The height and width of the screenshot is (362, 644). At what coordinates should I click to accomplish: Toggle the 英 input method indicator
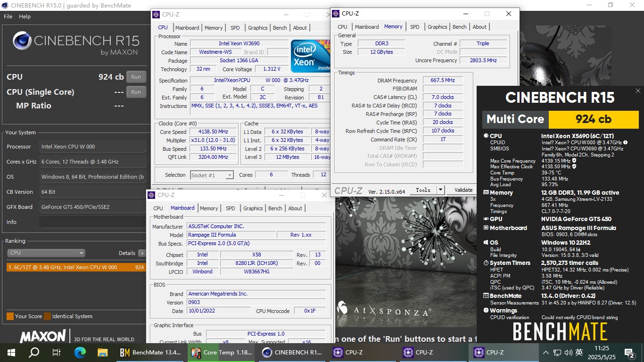(x=579, y=352)
